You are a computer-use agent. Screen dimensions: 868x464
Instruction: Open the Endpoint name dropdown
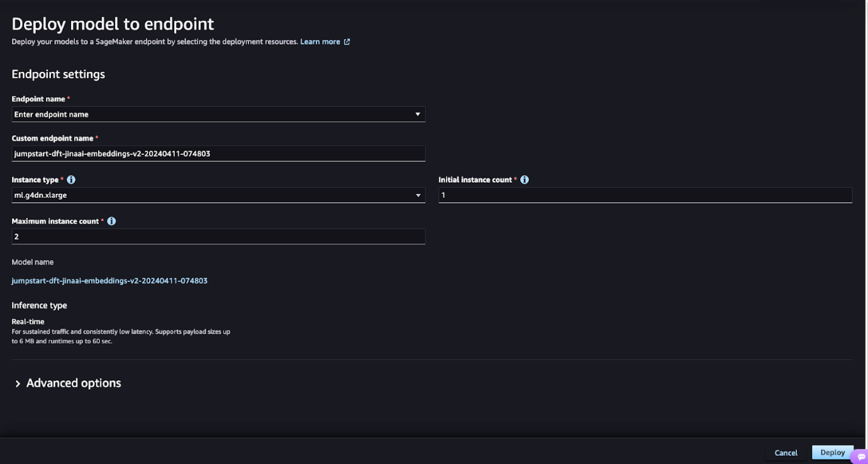point(218,114)
